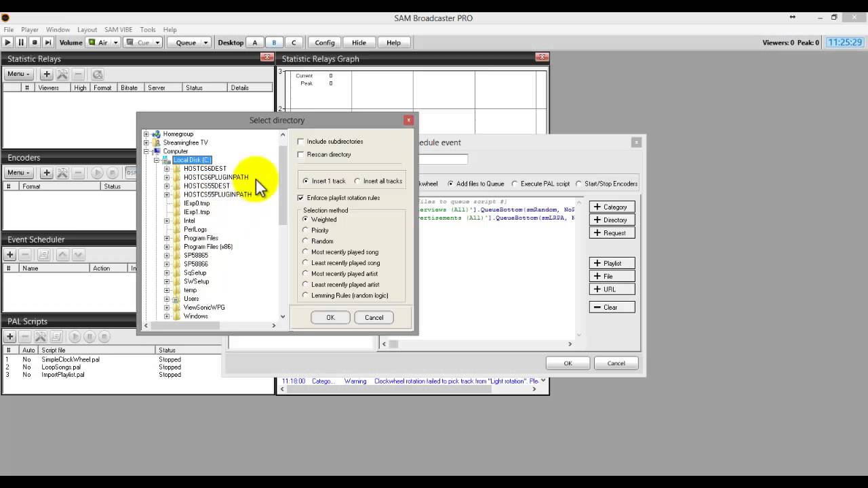This screenshot has height=488, width=868.
Task: Click the edit script icon in PAL Scripts
Action: 56,336
